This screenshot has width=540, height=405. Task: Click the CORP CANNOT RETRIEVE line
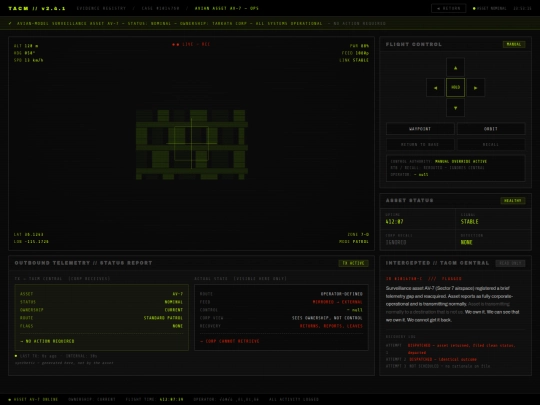coord(230,341)
